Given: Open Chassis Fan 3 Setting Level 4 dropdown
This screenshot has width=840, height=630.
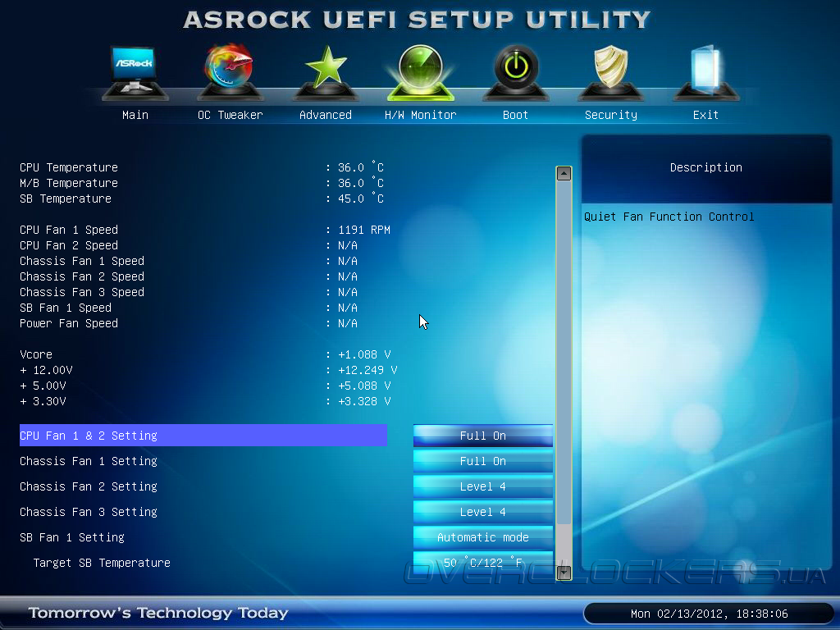Looking at the screenshot, I should point(482,512).
